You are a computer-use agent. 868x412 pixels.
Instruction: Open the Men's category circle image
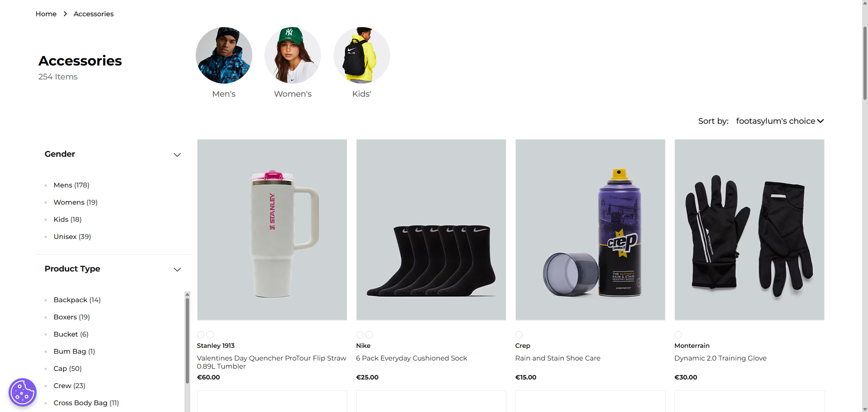[224, 55]
